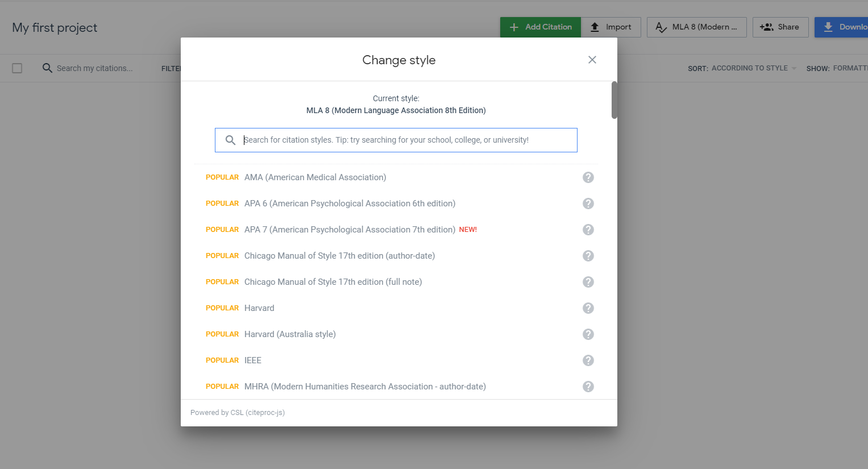Show help for Harvard (Australia style)

[x=588, y=334]
